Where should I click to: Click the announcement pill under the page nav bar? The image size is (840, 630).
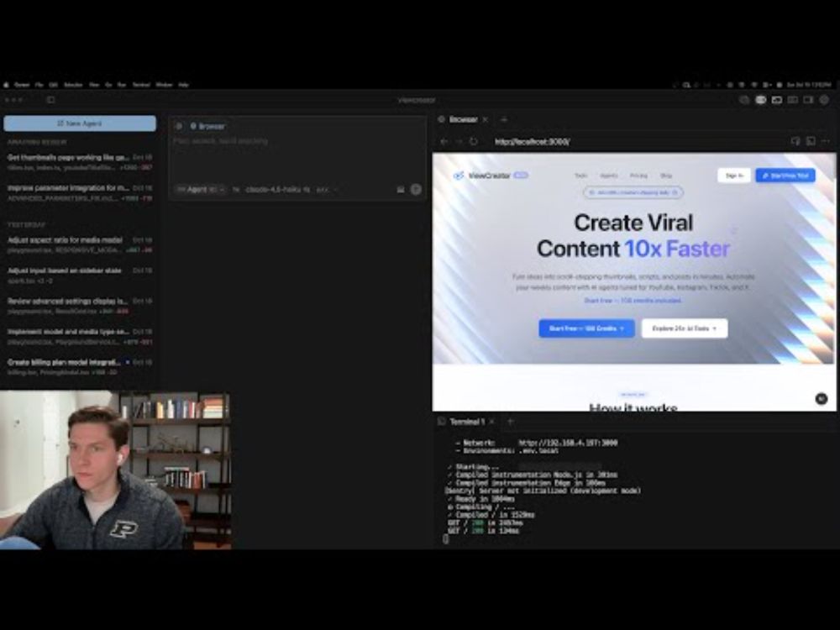(633, 192)
